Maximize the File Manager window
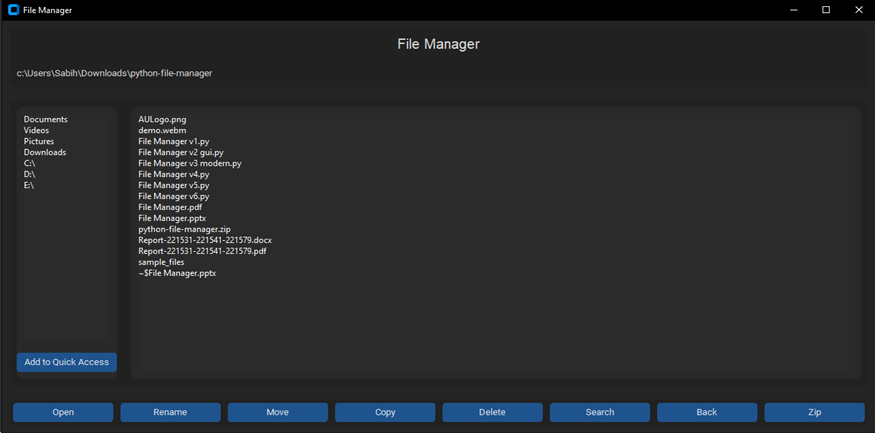Viewport: 875px width, 433px height. click(x=826, y=10)
